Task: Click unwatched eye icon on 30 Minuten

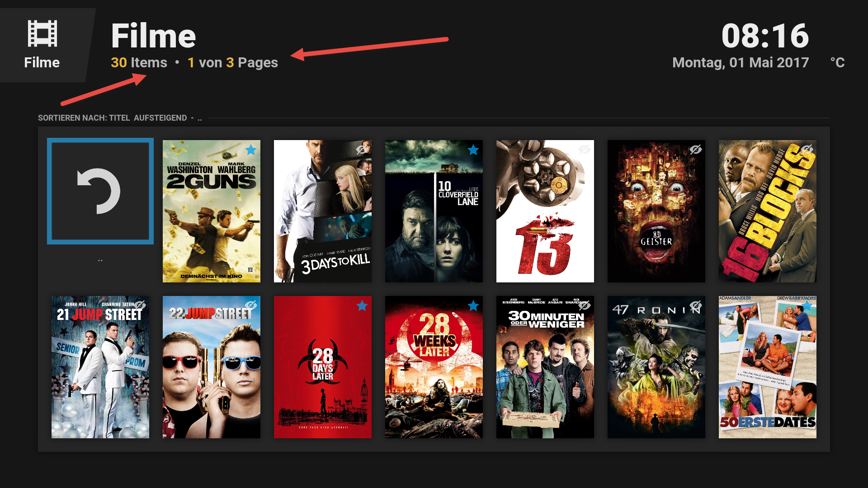Action: [x=584, y=306]
